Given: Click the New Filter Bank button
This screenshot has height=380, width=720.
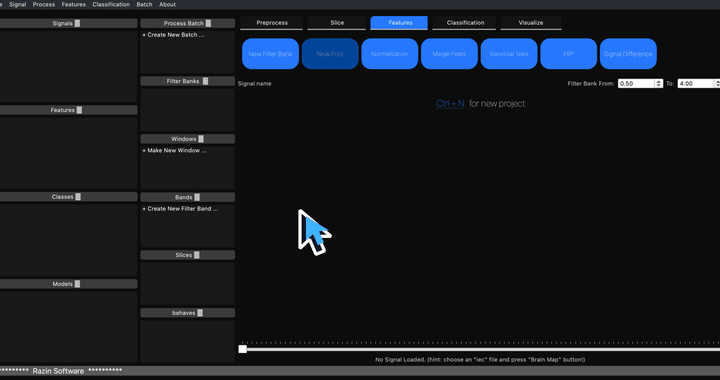Looking at the screenshot, I should (x=270, y=54).
